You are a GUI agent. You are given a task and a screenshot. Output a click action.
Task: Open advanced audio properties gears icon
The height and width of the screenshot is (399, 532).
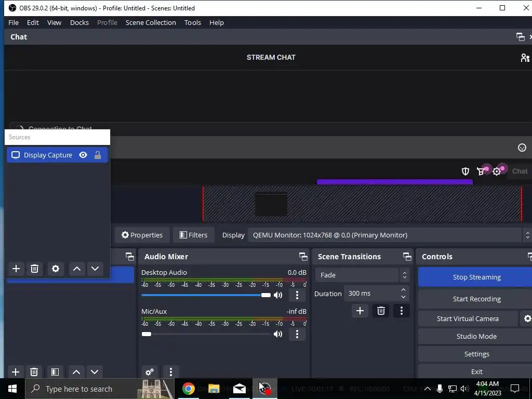(150, 372)
